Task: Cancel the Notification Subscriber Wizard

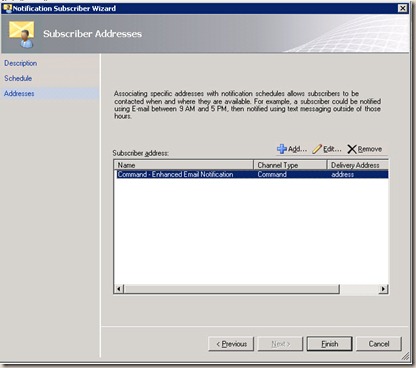Action: click(379, 344)
